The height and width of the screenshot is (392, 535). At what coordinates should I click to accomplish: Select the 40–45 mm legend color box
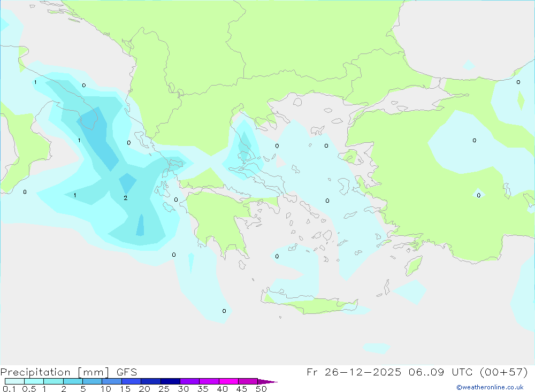click(x=228, y=381)
